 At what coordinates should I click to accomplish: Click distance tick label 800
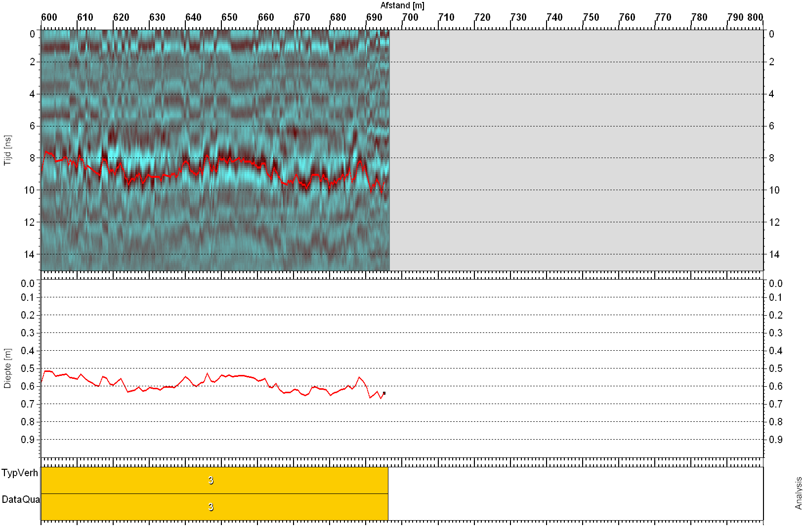[x=755, y=17]
